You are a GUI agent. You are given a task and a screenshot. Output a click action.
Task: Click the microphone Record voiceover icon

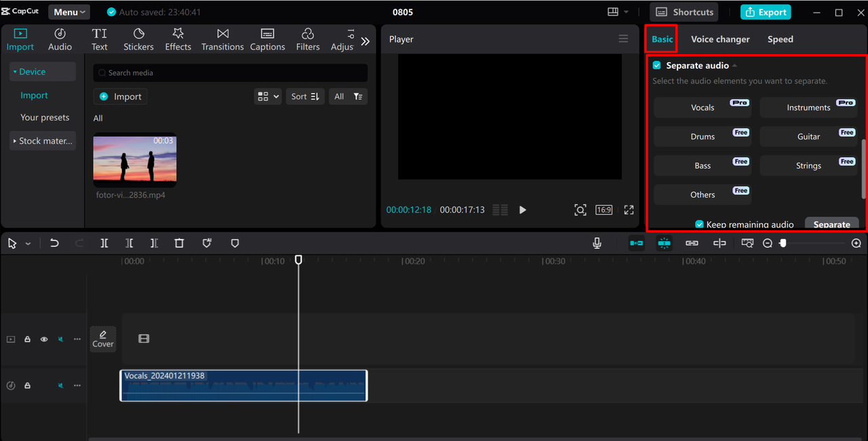coord(597,243)
